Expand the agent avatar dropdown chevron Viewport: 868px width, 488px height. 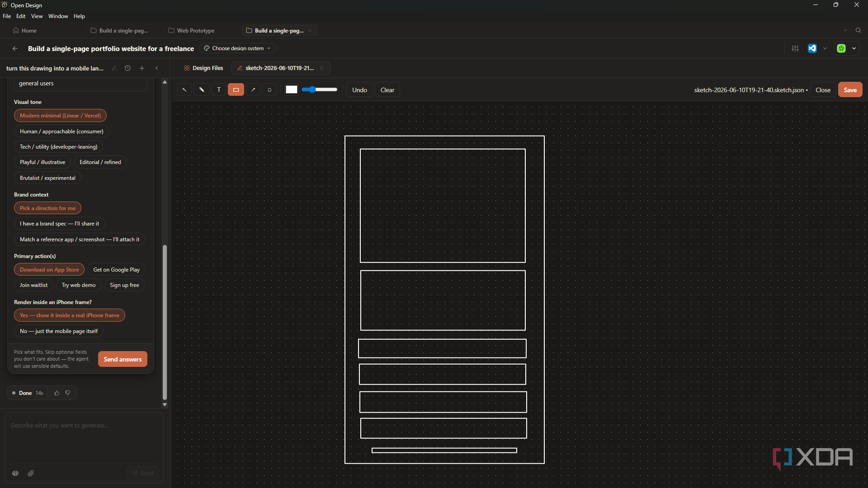(854, 48)
